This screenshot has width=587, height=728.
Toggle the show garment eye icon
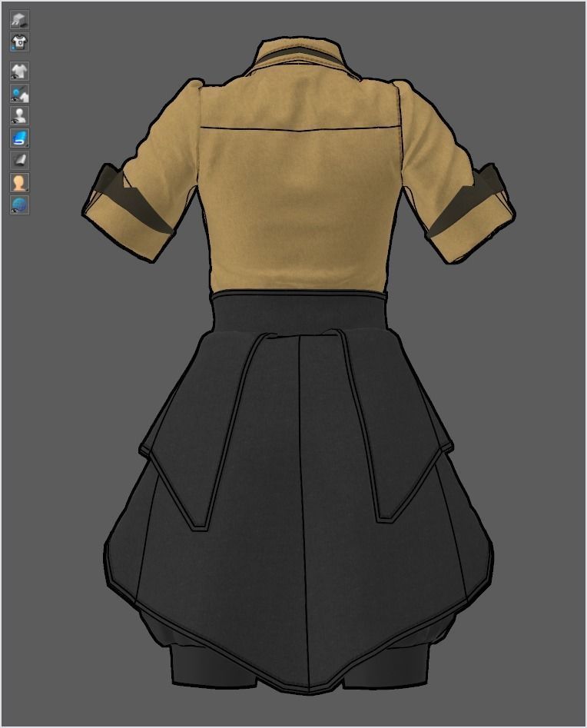click(x=19, y=71)
